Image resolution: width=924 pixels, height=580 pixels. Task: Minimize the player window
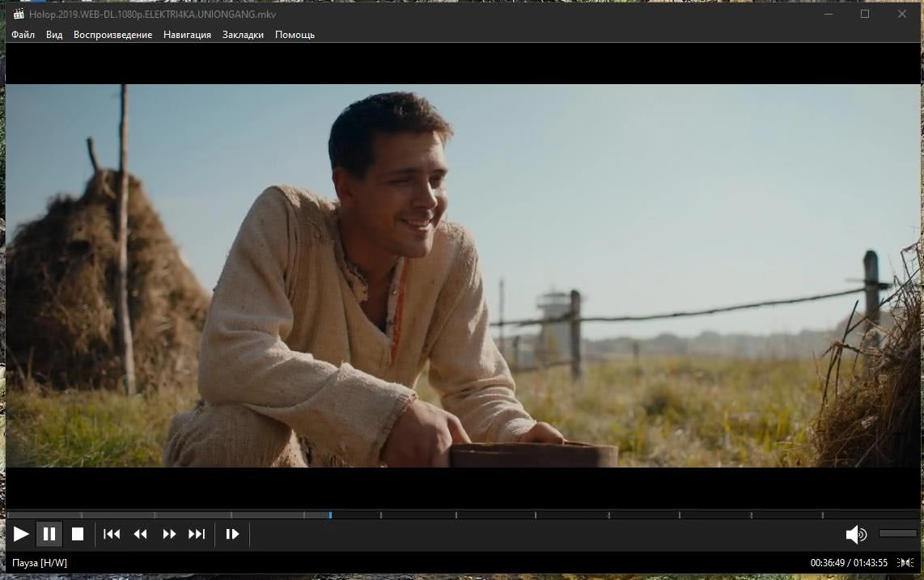click(829, 14)
